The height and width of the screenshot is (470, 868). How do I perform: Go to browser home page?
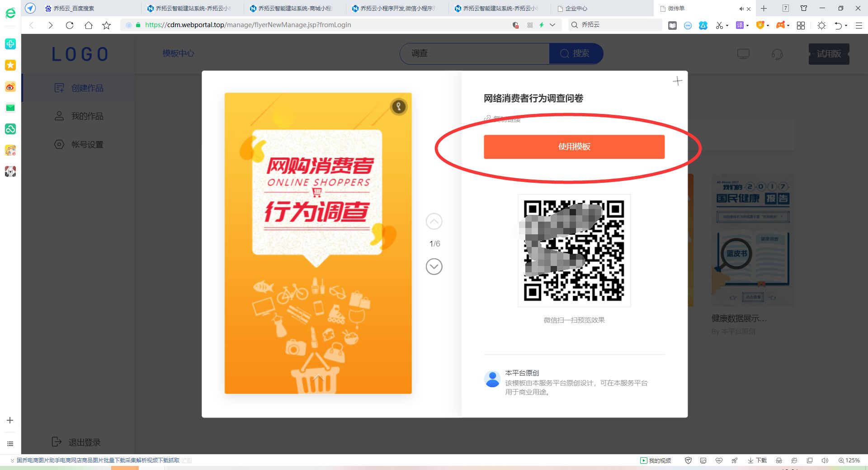89,25
